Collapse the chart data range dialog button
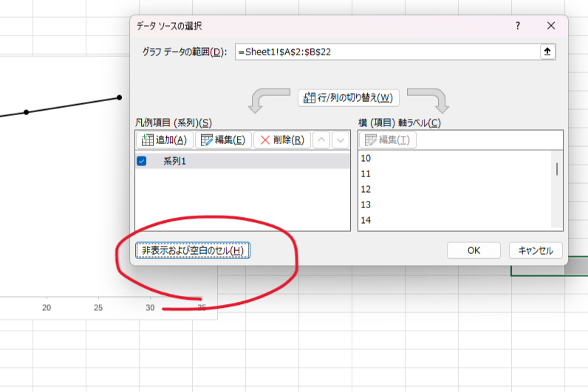The image size is (588, 392). click(x=547, y=52)
